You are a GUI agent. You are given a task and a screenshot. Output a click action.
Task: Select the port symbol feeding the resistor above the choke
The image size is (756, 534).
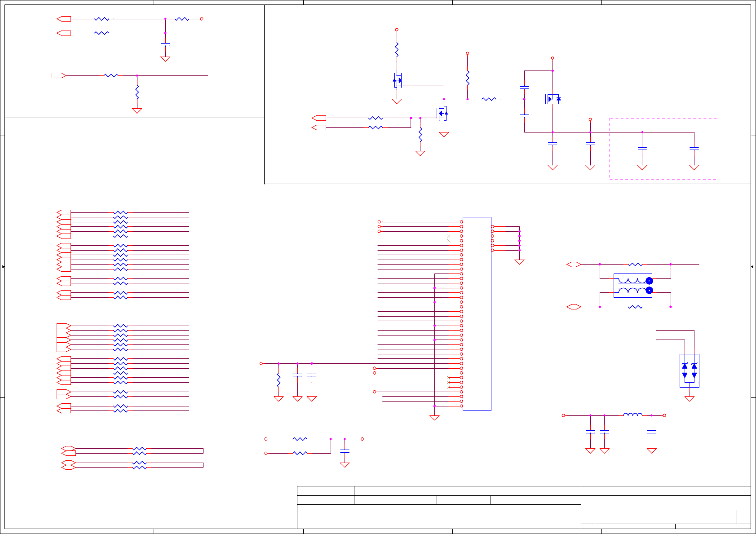point(574,265)
